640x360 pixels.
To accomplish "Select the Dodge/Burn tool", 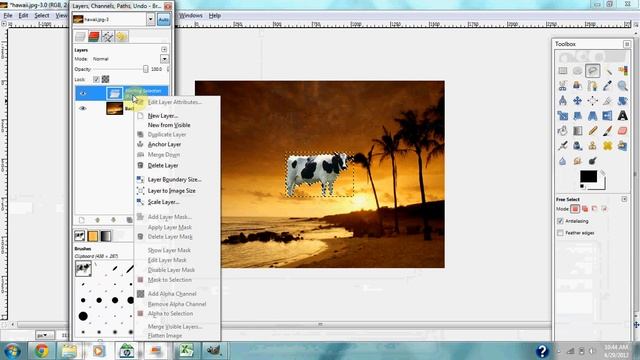I will 593,161.
